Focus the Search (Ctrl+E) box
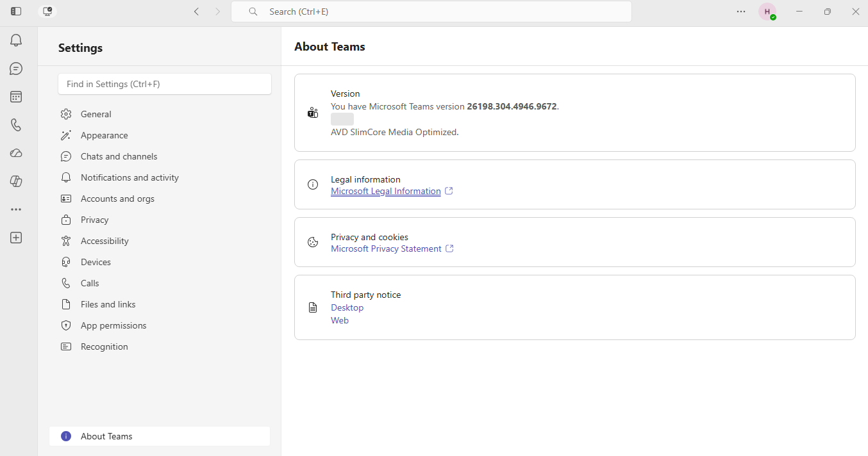 point(431,12)
